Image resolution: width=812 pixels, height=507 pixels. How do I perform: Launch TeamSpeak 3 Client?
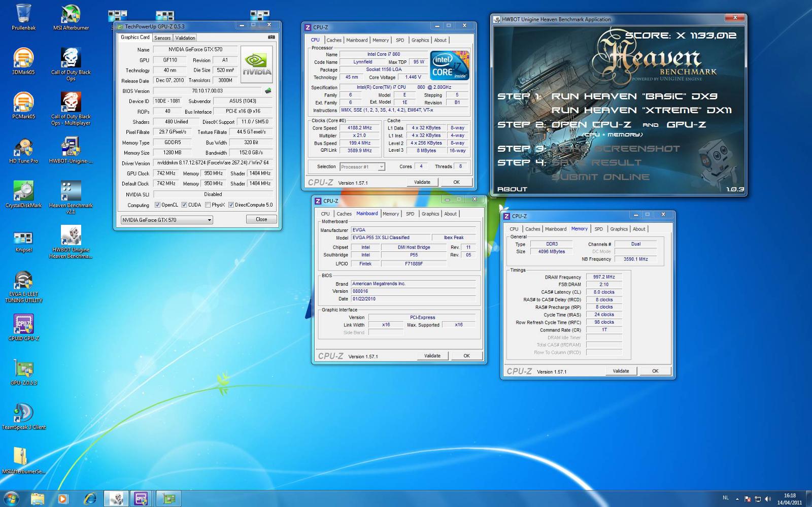click(x=23, y=416)
